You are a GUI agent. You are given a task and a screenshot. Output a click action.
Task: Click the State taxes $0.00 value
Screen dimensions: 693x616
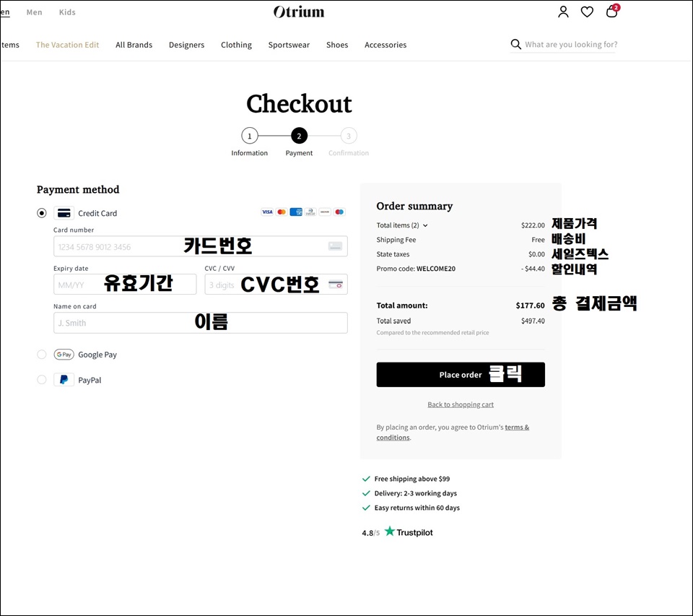536,254
